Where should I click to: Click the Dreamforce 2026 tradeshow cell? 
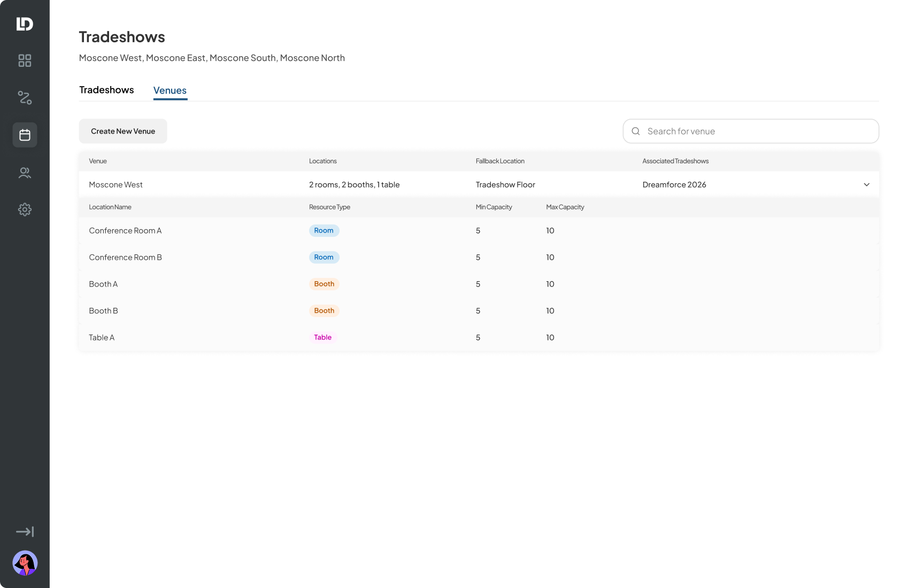coord(674,184)
